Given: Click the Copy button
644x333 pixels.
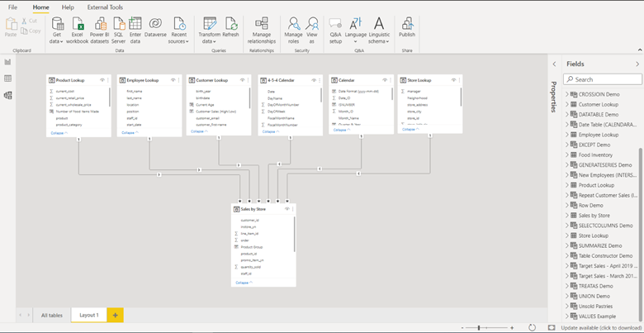Looking at the screenshot, I should point(31,31).
